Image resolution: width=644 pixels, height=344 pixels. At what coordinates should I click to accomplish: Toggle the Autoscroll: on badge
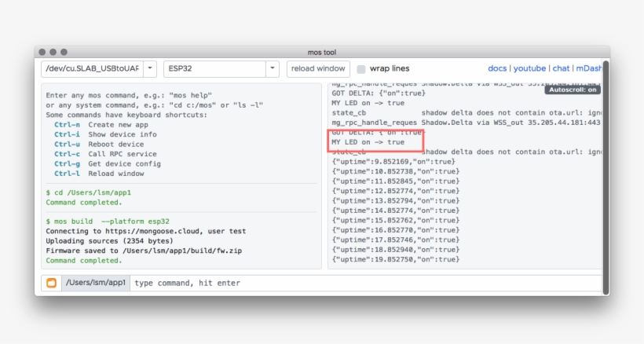[x=573, y=90]
